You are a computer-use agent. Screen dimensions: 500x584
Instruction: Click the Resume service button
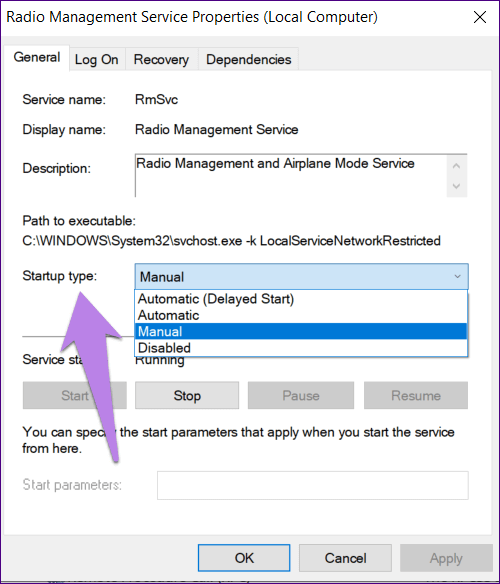[416, 395]
